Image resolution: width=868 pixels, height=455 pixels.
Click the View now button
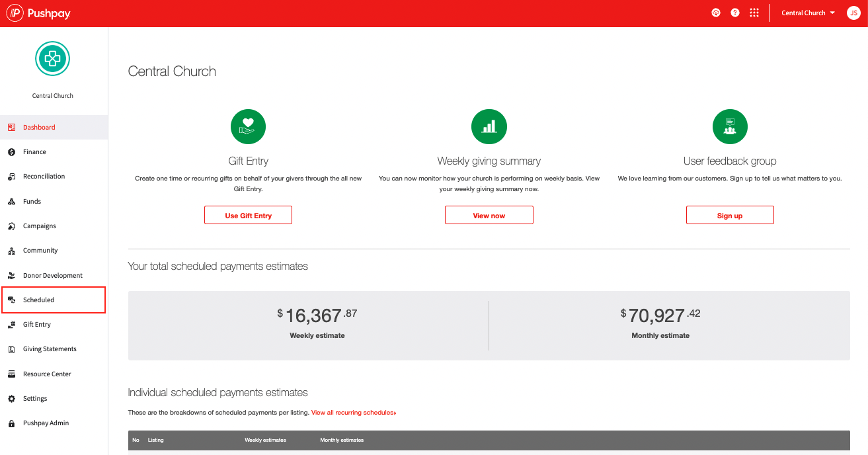coord(489,216)
